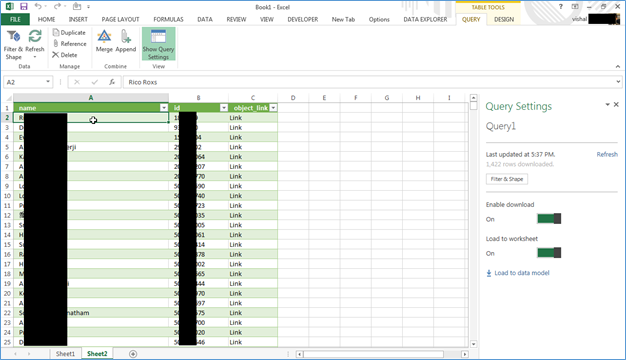Select the Link cell in row 2

(253, 118)
